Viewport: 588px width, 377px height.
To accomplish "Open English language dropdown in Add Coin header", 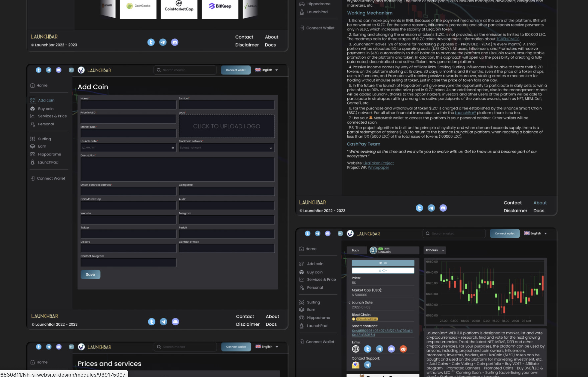I will [x=267, y=70].
